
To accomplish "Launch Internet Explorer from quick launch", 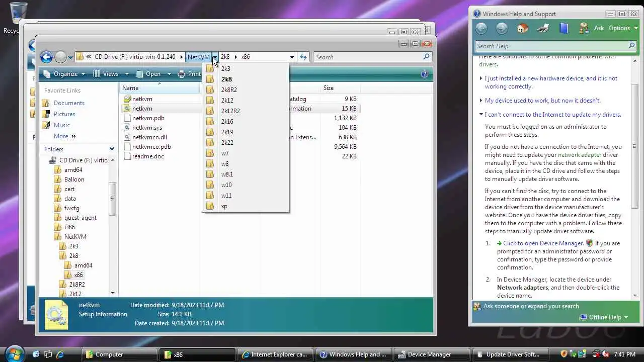I will point(60,354).
